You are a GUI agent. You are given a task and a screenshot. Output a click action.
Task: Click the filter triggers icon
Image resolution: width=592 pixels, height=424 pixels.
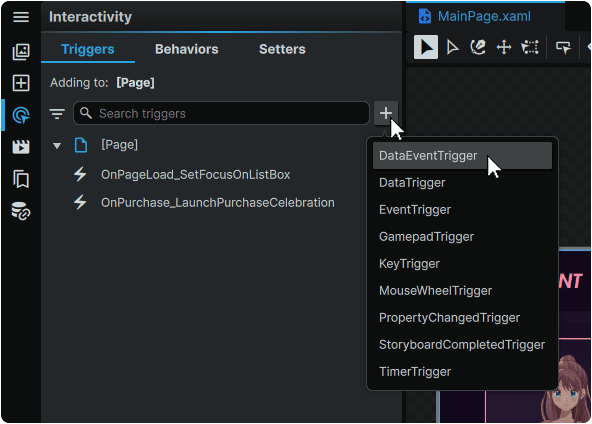coord(57,113)
